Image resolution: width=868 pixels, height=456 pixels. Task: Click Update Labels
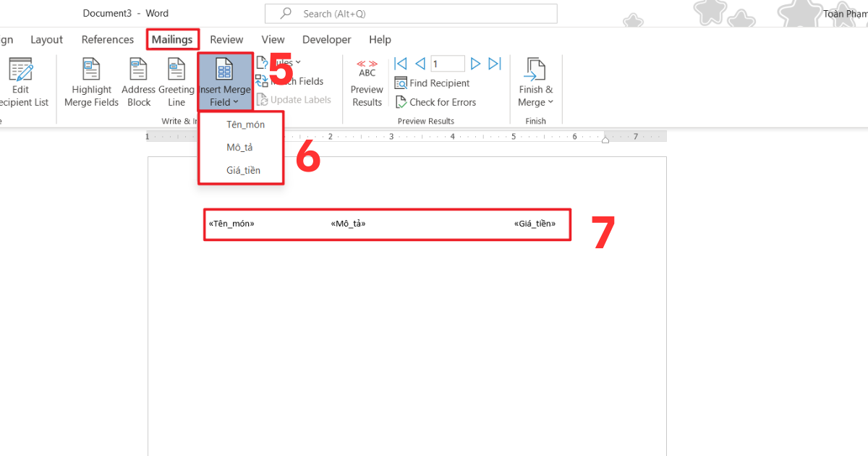(x=294, y=100)
